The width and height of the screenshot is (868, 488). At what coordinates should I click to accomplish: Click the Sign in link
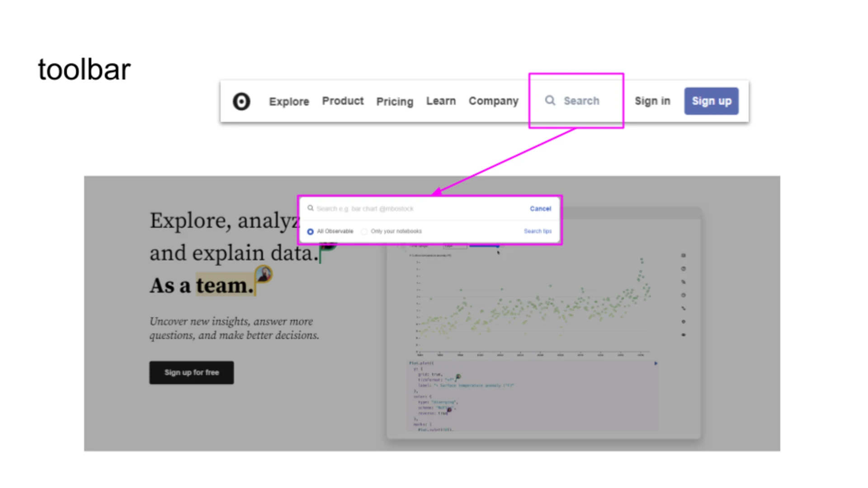click(652, 101)
